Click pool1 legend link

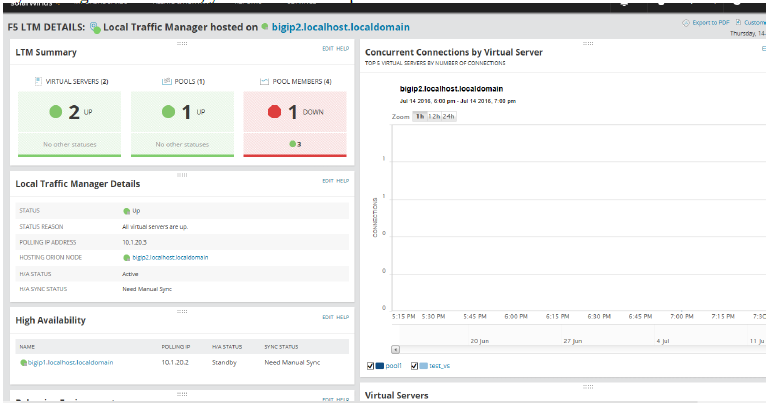(x=393, y=366)
